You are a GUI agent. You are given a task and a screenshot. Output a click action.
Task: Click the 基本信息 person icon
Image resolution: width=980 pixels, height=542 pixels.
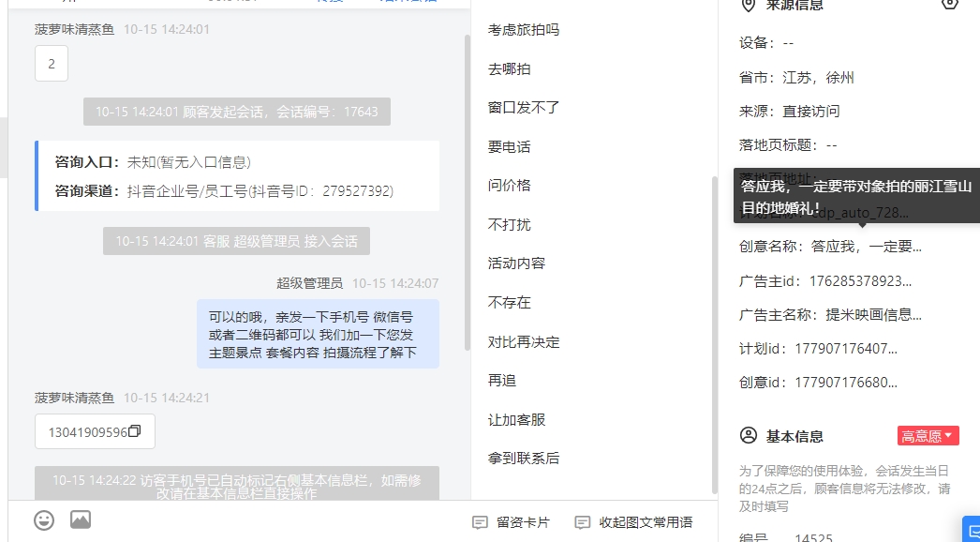tap(749, 436)
